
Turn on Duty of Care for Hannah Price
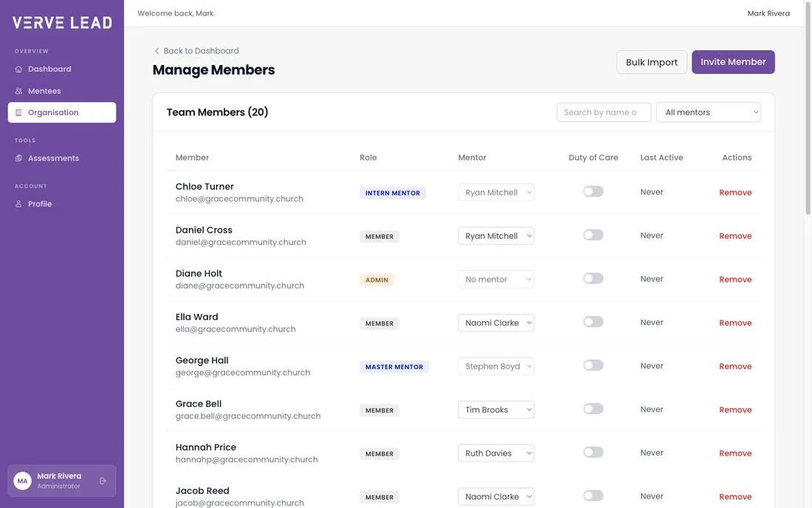593,453
